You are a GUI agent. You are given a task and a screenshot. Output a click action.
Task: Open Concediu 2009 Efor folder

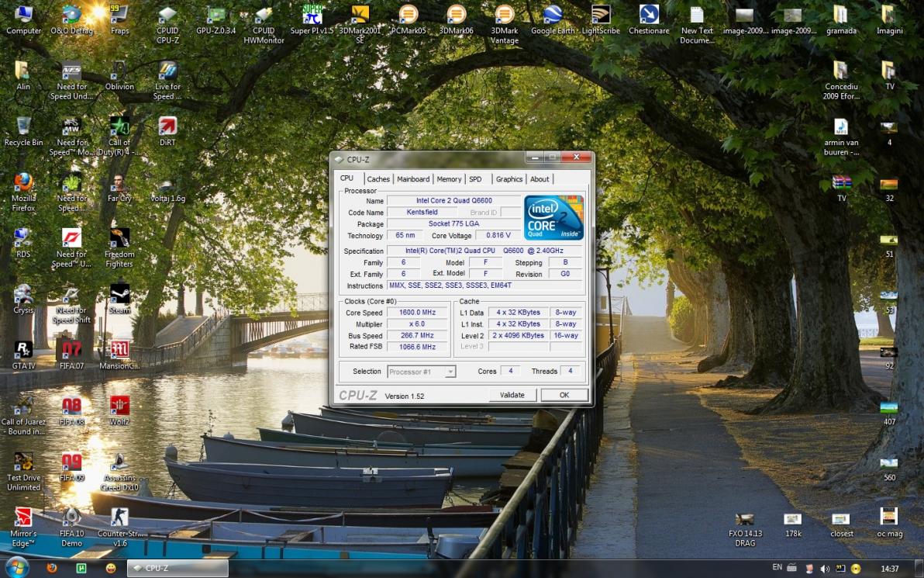[841, 80]
